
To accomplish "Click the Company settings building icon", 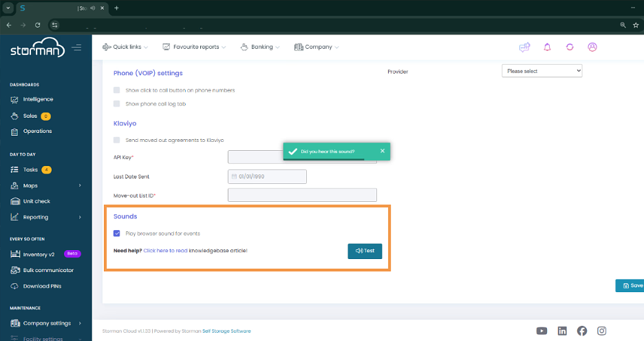I will (14, 323).
